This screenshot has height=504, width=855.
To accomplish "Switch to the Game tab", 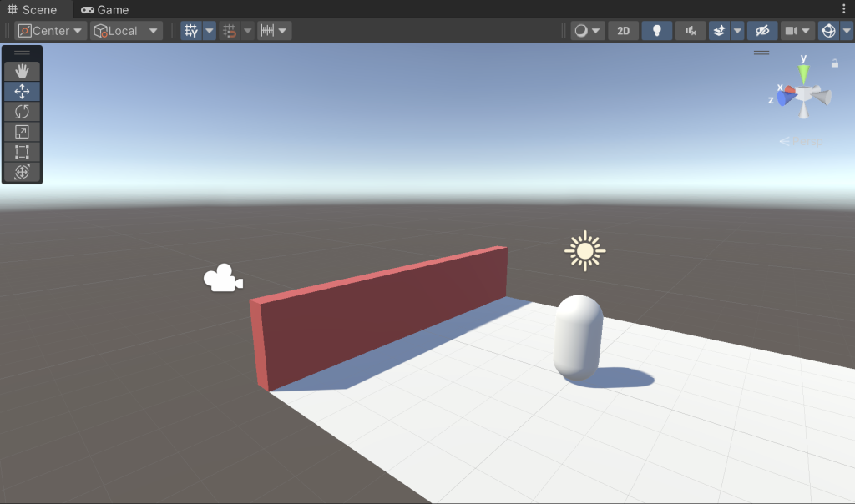I will click(105, 9).
